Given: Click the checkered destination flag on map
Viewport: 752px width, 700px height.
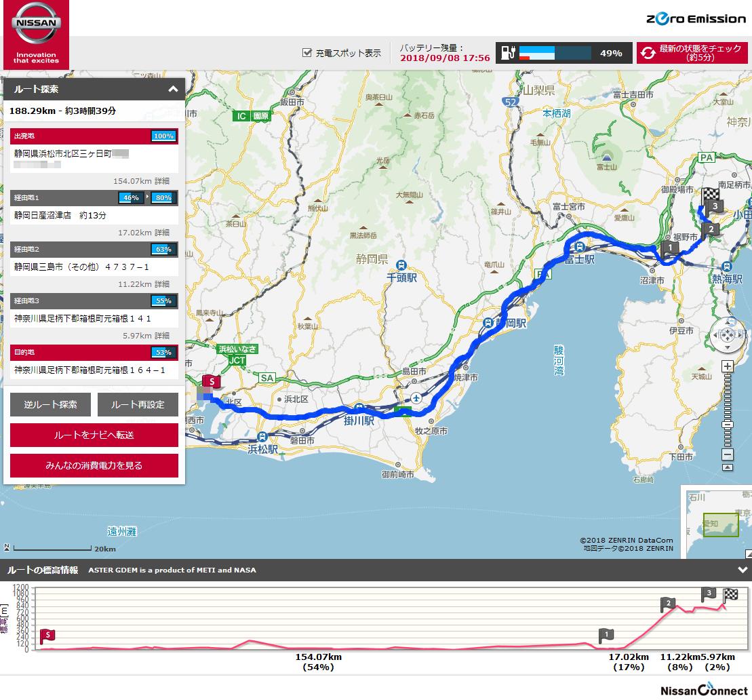Looking at the screenshot, I should click(x=710, y=195).
